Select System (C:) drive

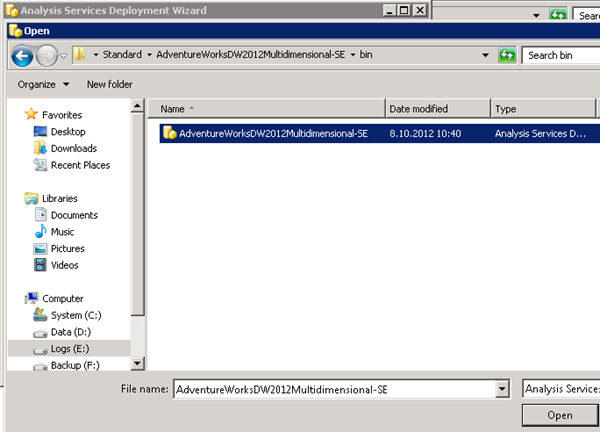click(76, 315)
